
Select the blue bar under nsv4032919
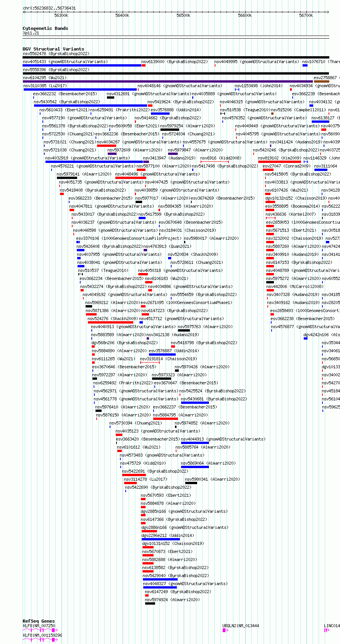click(94, 162)
